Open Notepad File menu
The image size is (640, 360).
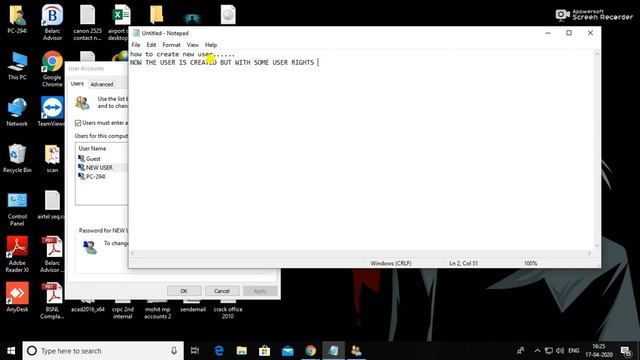136,45
